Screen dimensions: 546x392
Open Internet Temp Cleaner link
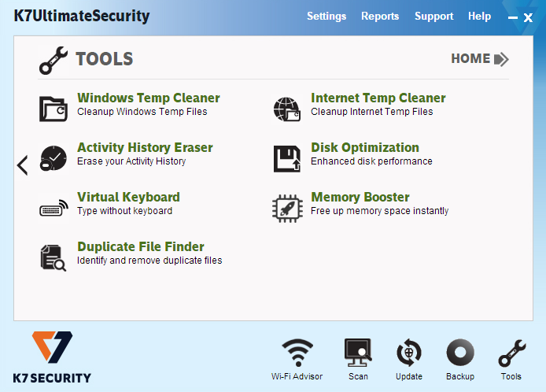378,98
